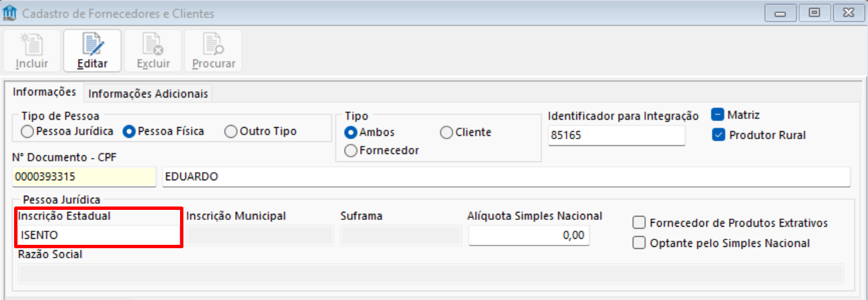Click the Identificador para Integração field
The image size is (868, 300).
tap(617, 135)
